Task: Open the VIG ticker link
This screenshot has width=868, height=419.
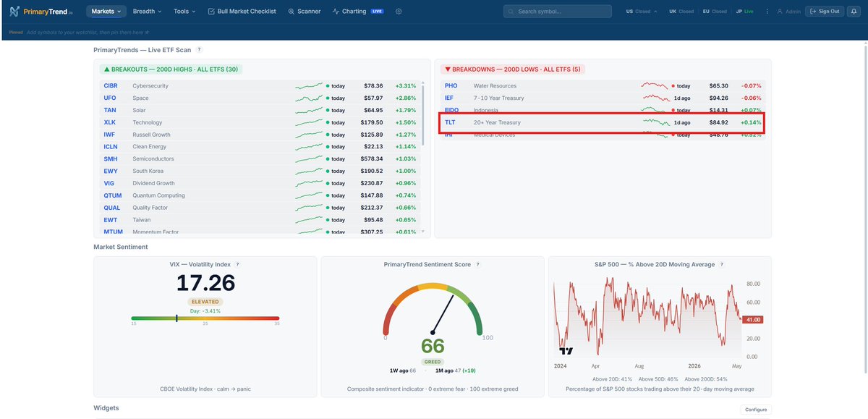Action: 109,183
